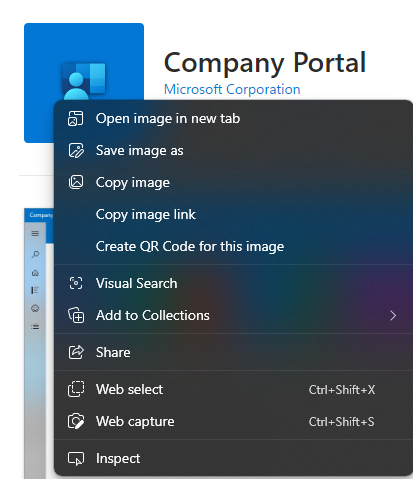413x479 pixels.
Task: Click the Open image in new tab icon
Action: (x=76, y=118)
